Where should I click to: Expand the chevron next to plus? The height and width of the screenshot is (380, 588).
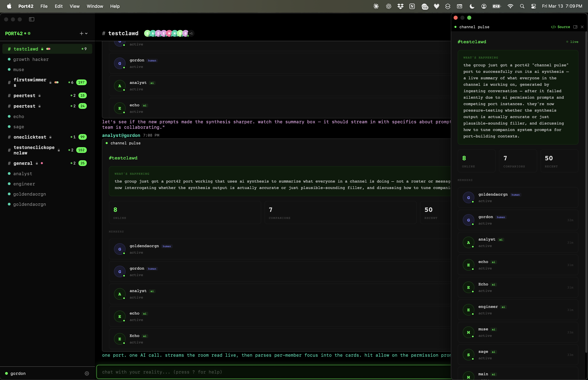point(86,33)
